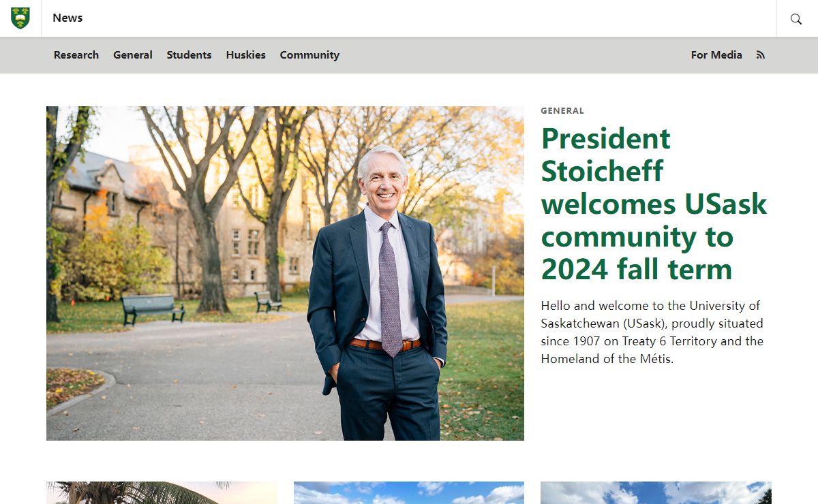Go to the Research section
Image resolution: width=818 pixels, height=504 pixels.
pyautogui.click(x=76, y=55)
